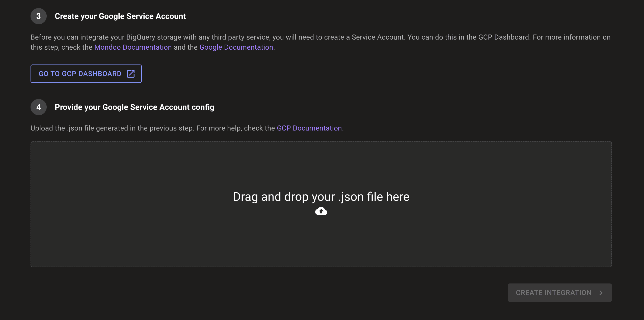Click "Drag and drop your .json file here" text
The image size is (644, 320).
tap(321, 197)
